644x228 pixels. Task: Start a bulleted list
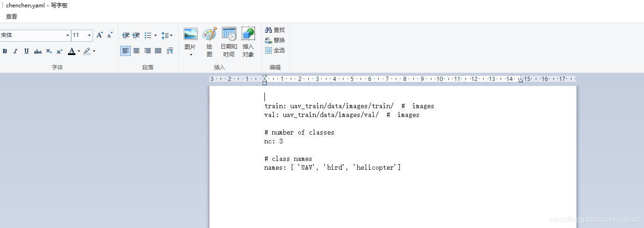point(148,35)
